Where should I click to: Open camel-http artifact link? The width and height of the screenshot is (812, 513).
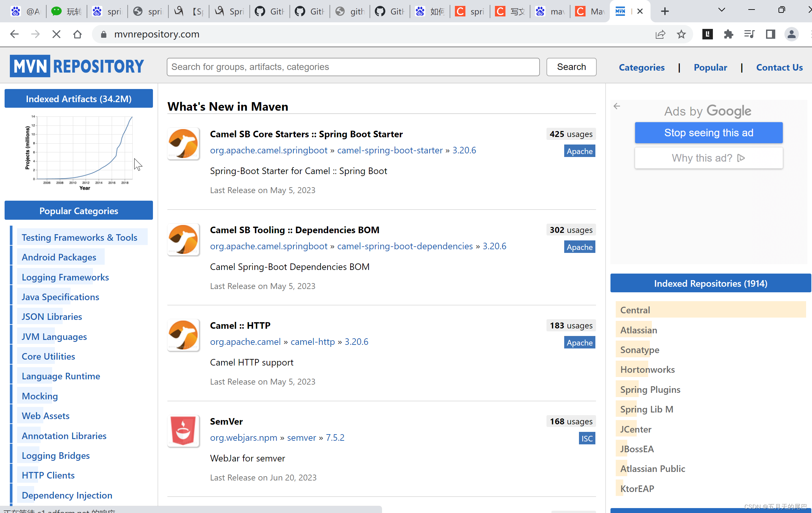[x=312, y=342]
